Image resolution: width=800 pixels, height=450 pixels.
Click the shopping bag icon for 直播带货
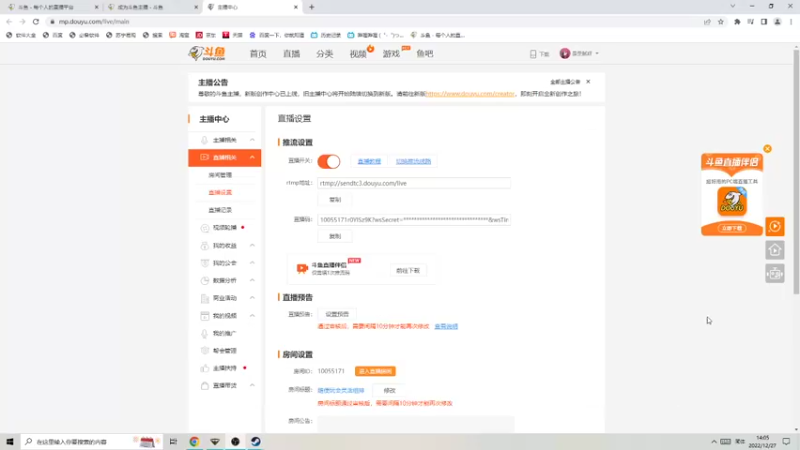(x=205, y=386)
